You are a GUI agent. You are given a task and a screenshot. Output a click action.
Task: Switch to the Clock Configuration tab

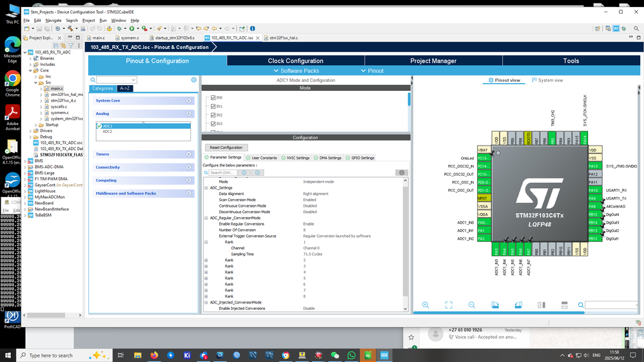(295, 61)
